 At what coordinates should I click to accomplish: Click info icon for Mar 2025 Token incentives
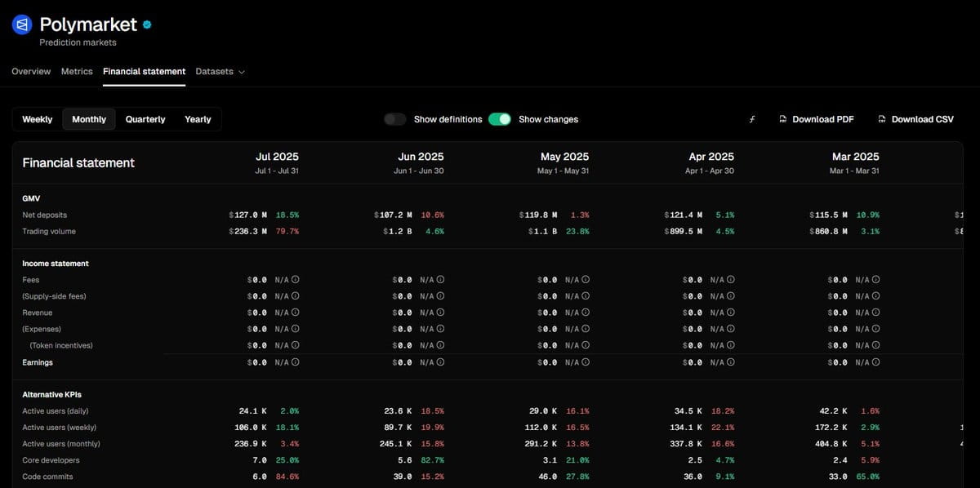[876, 345]
